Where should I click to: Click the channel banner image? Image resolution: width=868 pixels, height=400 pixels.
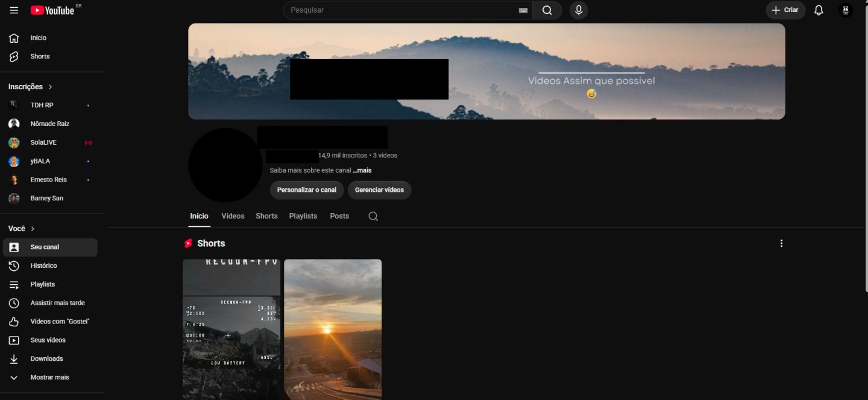[486, 71]
